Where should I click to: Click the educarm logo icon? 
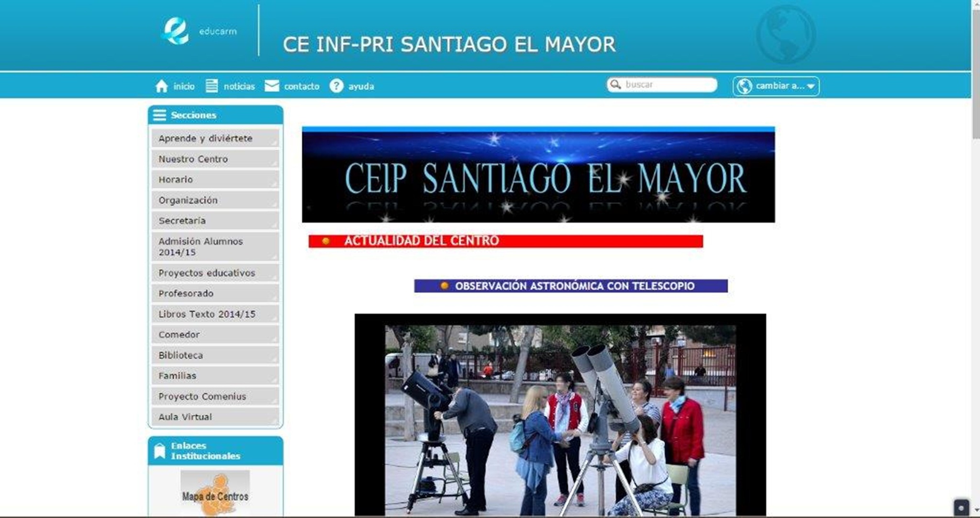[175, 31]
